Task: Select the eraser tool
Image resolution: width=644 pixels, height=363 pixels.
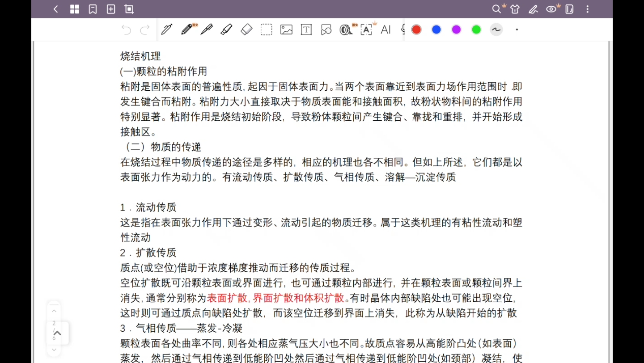Action: pos(246,30)
